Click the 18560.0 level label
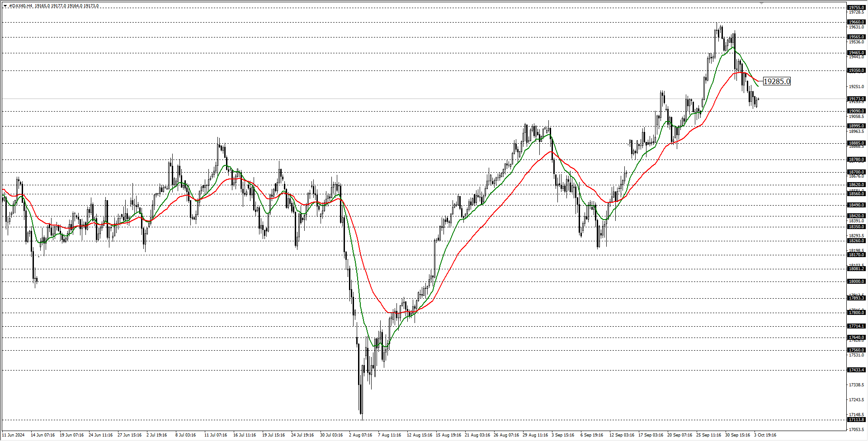Screen dimensions: 868x441 click(x=856, y=194)
